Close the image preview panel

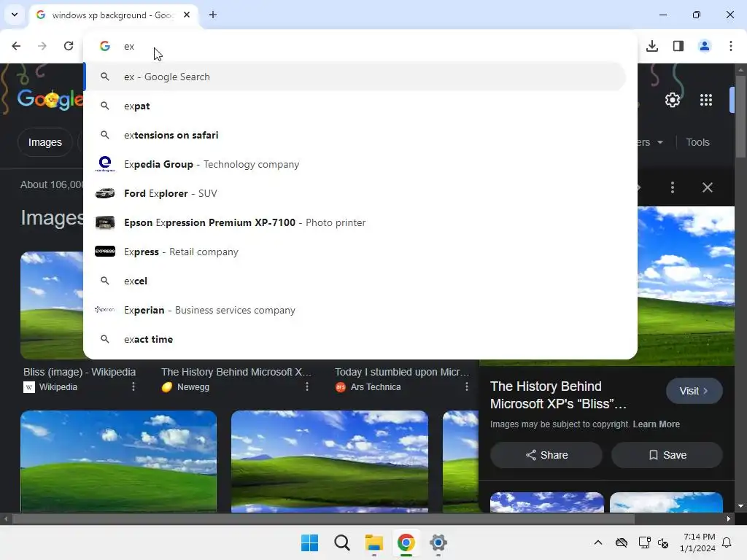[x=708, y=187]
